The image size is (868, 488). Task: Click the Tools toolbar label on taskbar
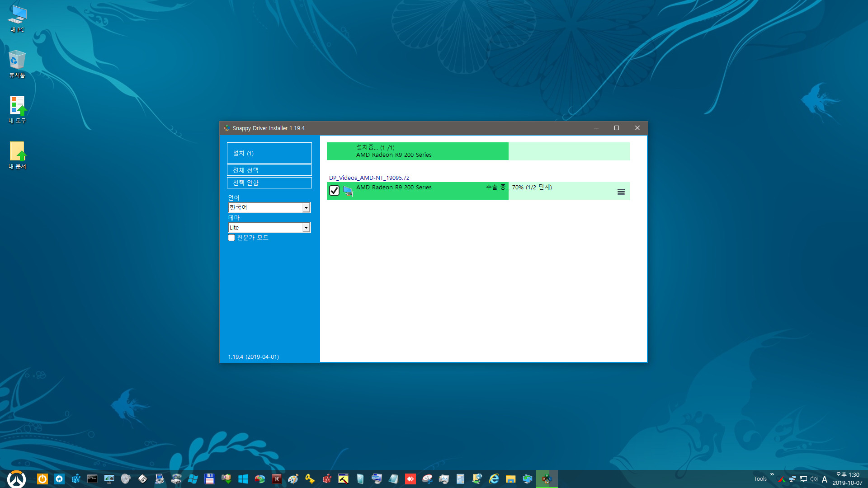pyautogui.click(x=760, y=479)
